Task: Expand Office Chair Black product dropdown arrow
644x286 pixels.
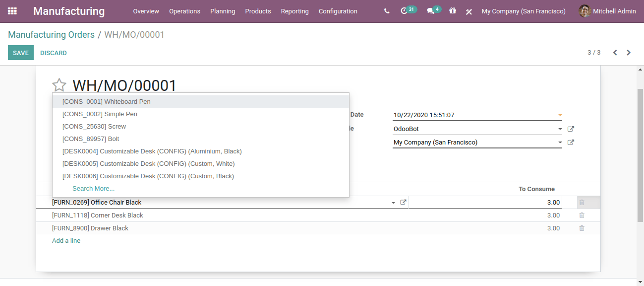Action: (393, 203)
